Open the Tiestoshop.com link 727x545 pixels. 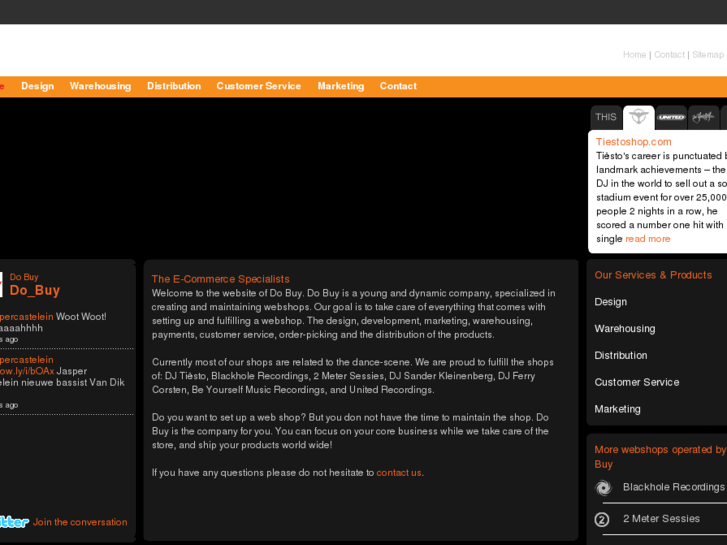[633, 142]
